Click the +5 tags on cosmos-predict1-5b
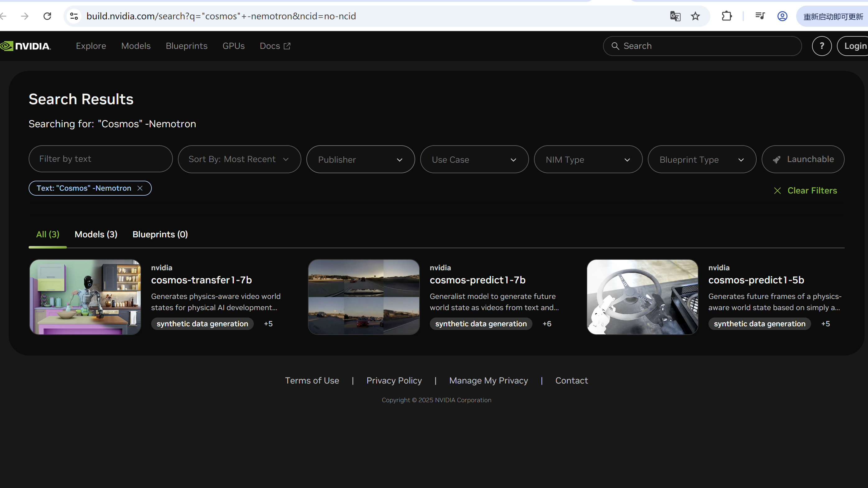868x488 pixels. coord(825,324)
